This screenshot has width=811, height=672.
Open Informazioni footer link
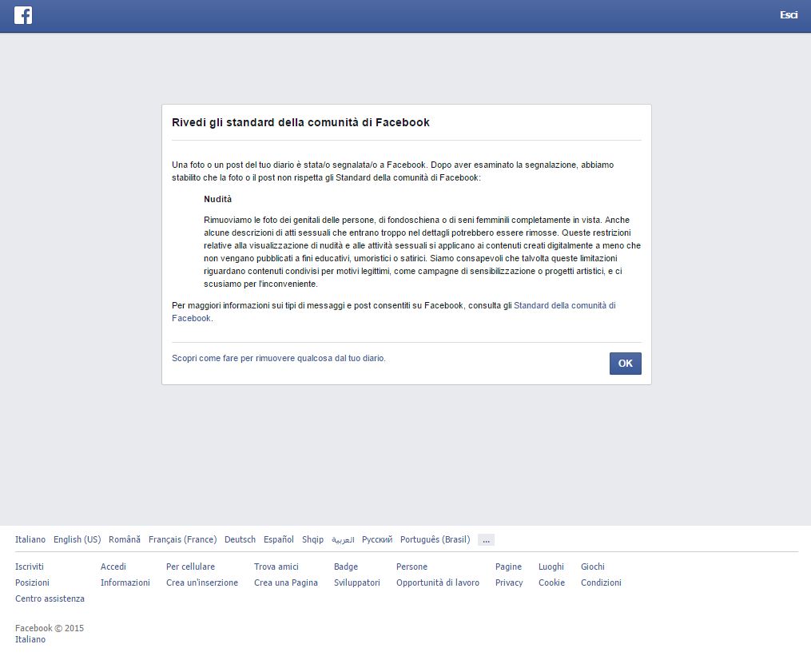click(125, 583)
